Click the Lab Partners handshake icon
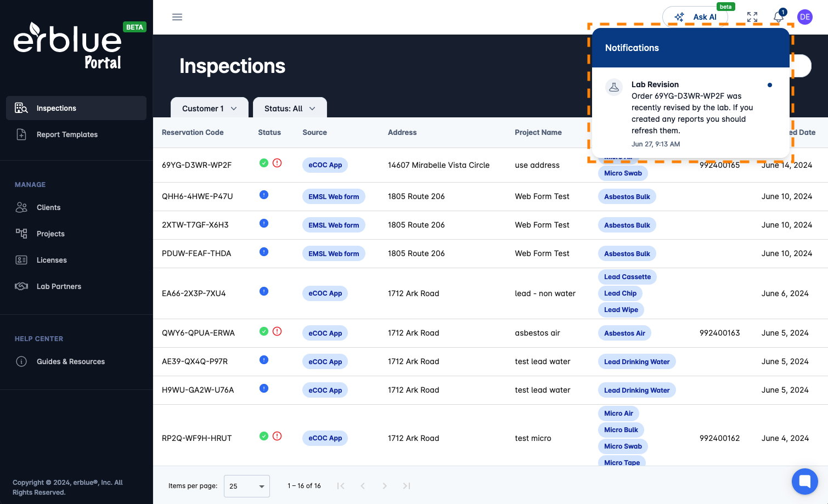Screen dimensions: 828x504 [21, 286]
